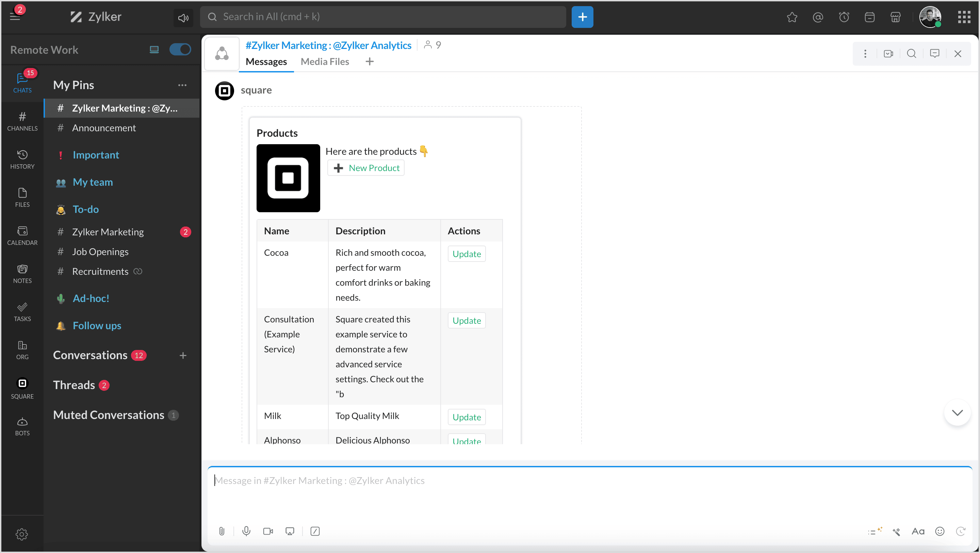Click the New Product button
980x553 pixels.
pos(366,168)
